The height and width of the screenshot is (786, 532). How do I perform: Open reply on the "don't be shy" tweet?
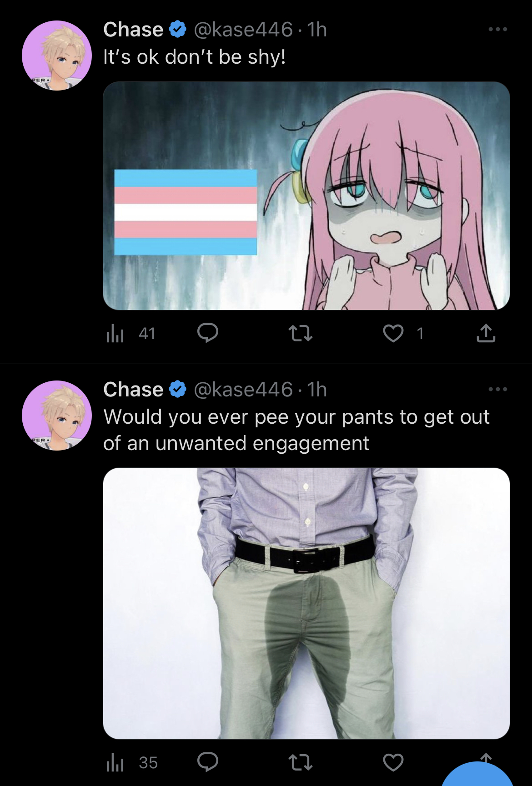(208, 333)
